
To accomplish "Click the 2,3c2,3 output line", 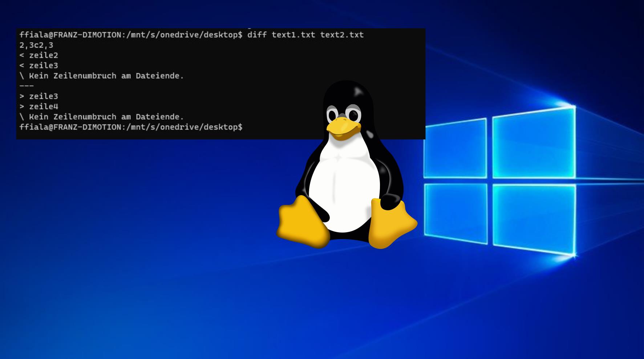I will [x=36, y=45].
